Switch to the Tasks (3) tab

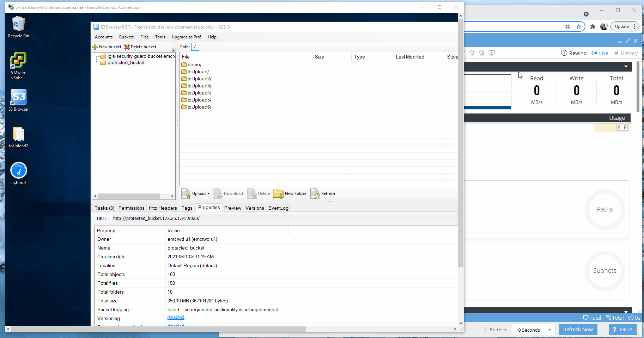[104, 208]
